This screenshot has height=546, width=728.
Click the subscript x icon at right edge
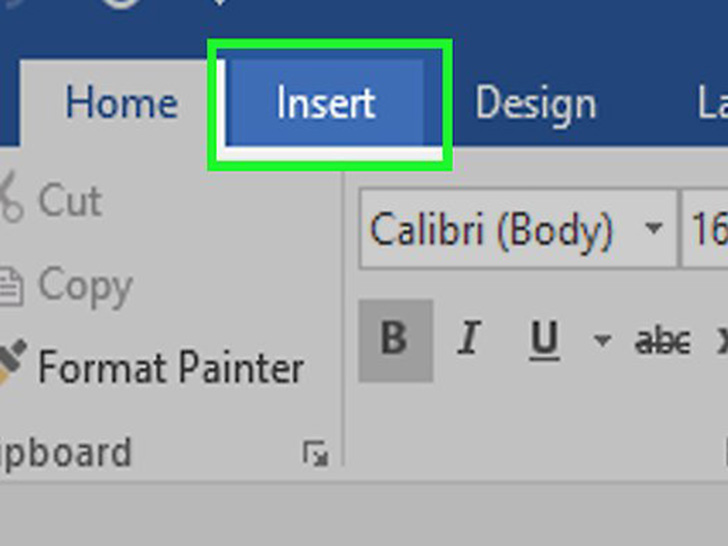point(720,341)
